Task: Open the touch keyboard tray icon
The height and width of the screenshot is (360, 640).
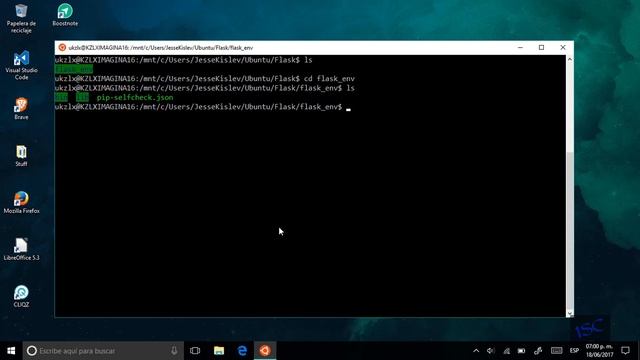Action: point(556,351)
